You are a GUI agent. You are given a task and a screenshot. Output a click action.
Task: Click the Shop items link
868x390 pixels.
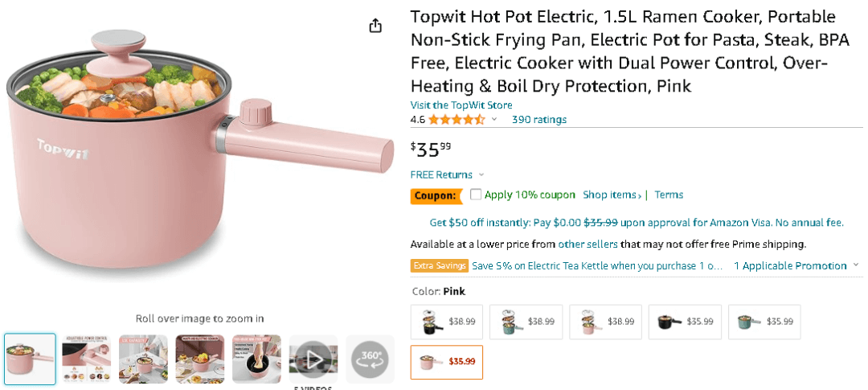tap(612, 195)
